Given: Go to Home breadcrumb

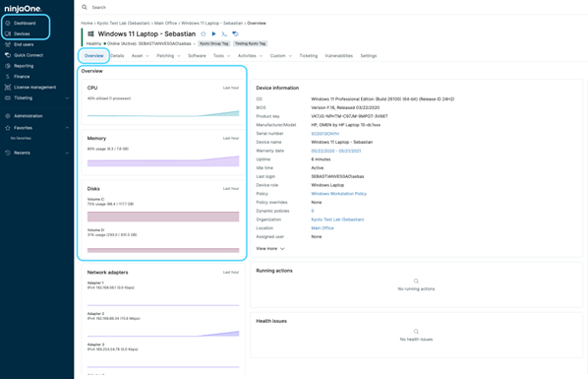Looking at the screenshot, I should 87,24.
